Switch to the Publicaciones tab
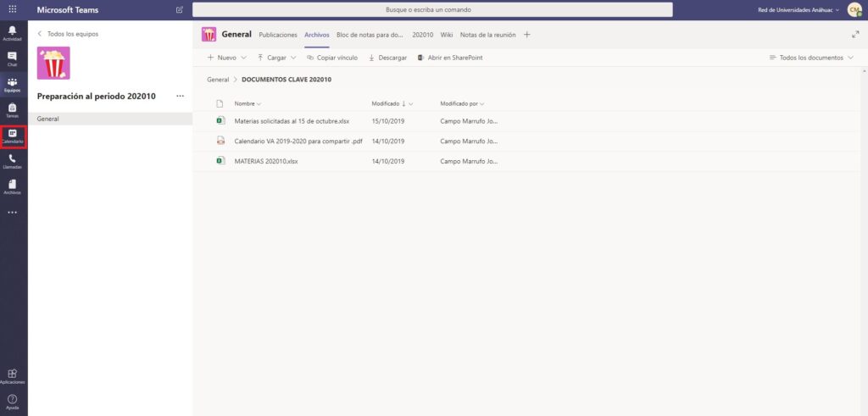 pyautogui.click(x=277, y=35)
